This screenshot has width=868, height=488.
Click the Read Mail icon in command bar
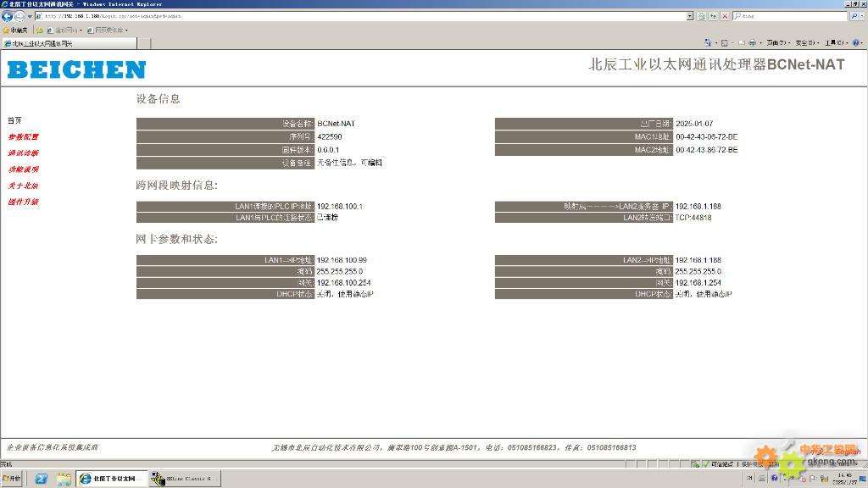tap(741, 42)
